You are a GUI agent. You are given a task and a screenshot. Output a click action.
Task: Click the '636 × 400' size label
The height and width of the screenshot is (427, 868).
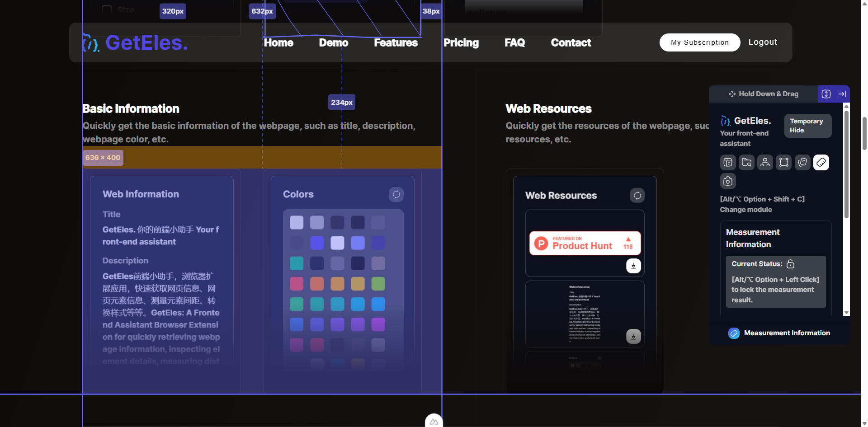pyautogui.click(x=103, y=158)
